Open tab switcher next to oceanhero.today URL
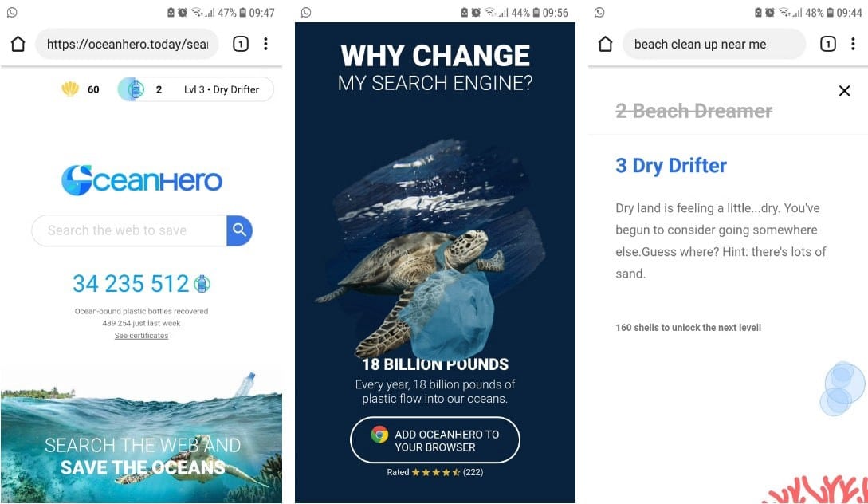This screenshot has height=504, width=868. point(240,44)
